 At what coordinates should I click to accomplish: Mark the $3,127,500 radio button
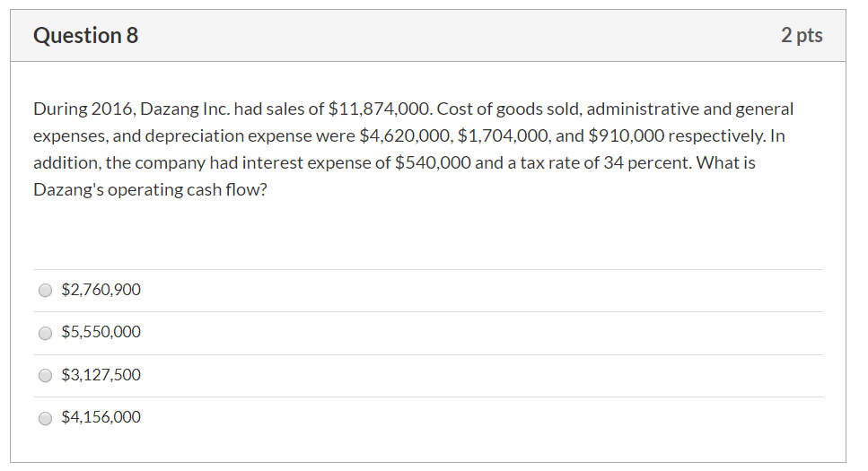(46, 376)
